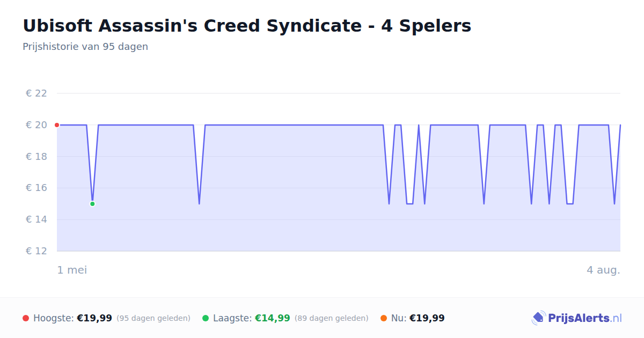
Task: Click the green Laagste legend dot
Action: (206, 318)
